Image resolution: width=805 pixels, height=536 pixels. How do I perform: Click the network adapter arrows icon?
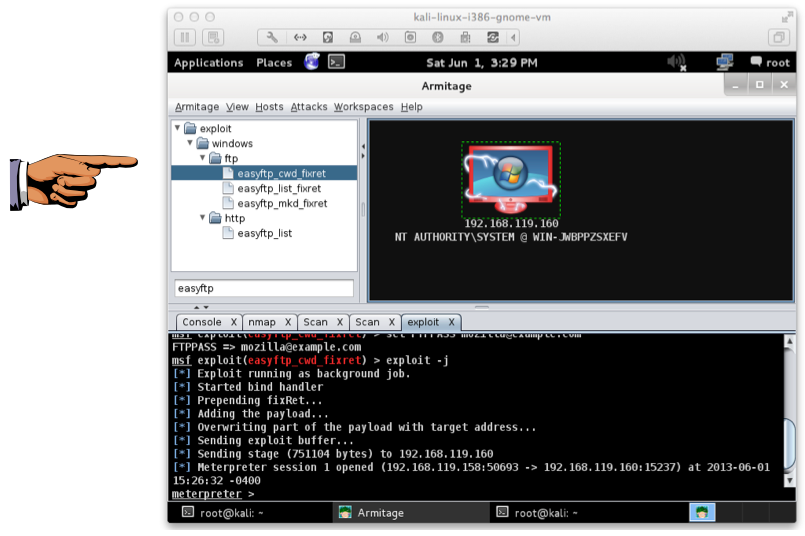[300, 37]
